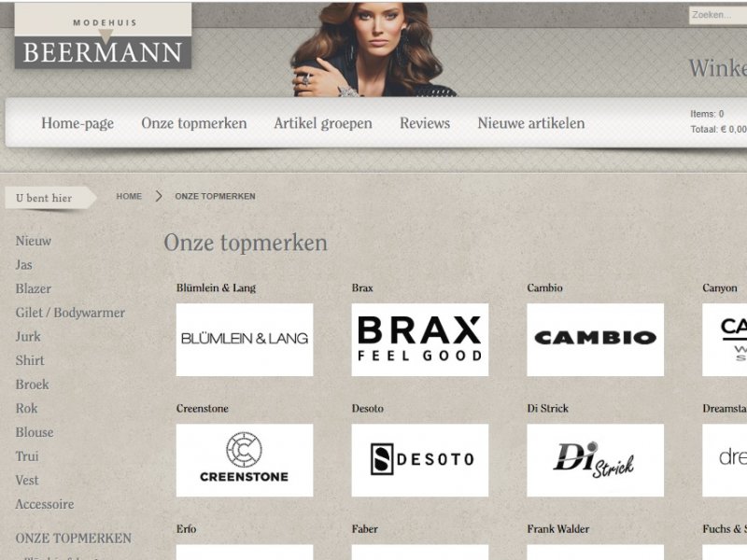Click the Modehuis Beermann logo
The image size is (747, 560).
coord(103,35)
